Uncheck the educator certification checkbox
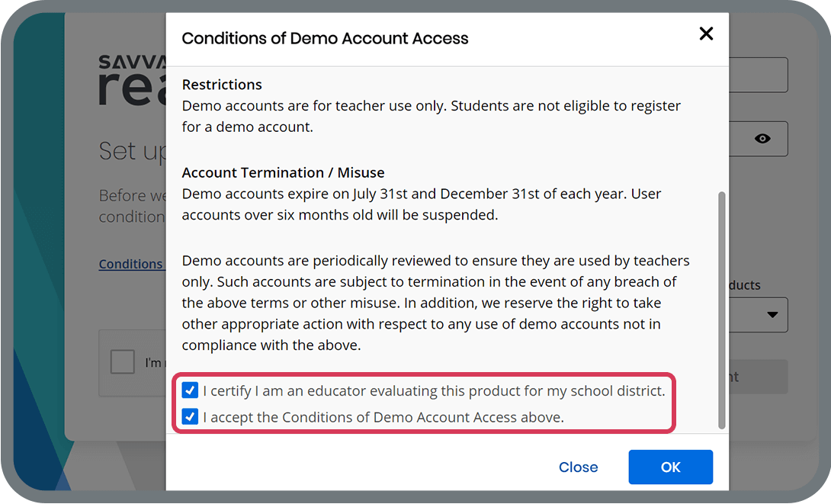Screen dimensions: 831x504 pos(190,391)
